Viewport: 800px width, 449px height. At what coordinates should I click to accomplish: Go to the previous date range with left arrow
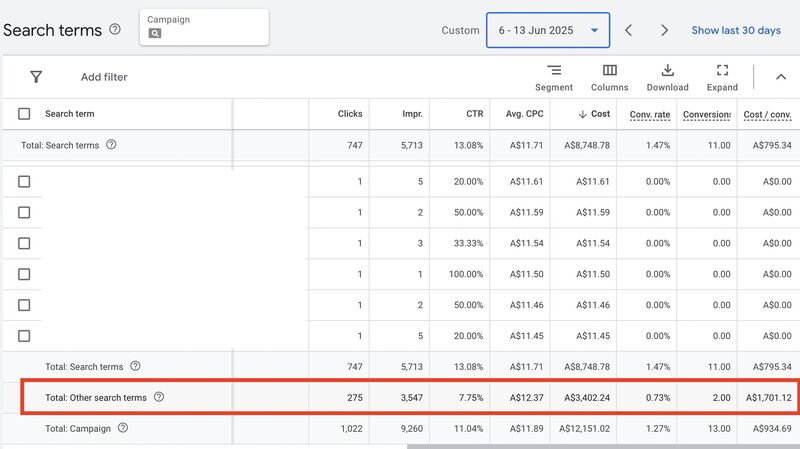[x=629, y=30]
